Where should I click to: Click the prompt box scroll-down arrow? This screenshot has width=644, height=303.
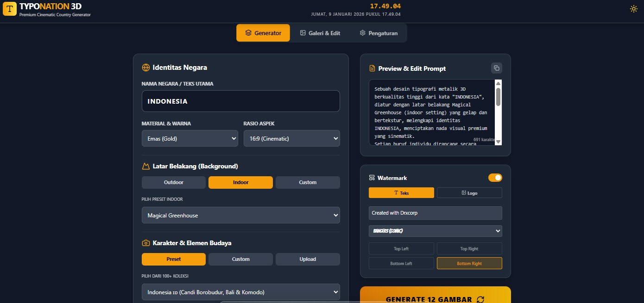(498, 142)
